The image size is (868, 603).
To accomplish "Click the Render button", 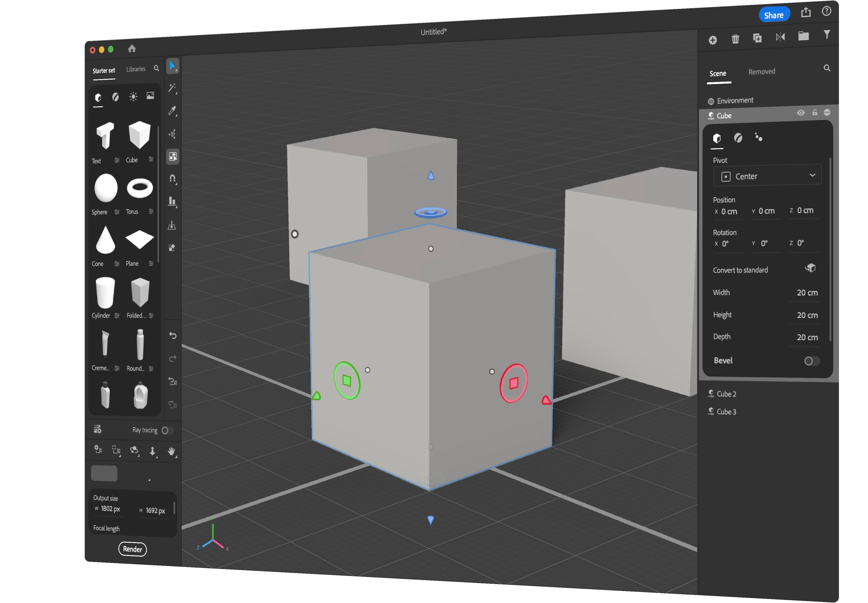I will (x=132, y=549).
